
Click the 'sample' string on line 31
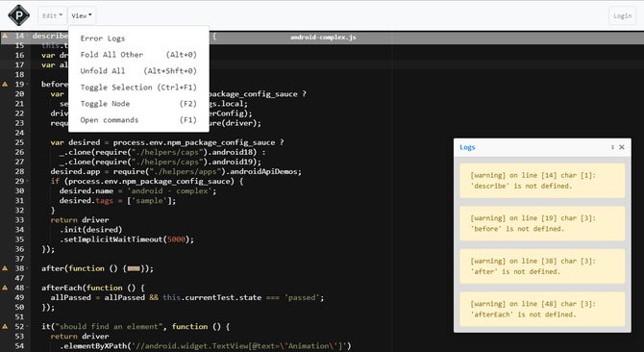click(x=150, y=200)
